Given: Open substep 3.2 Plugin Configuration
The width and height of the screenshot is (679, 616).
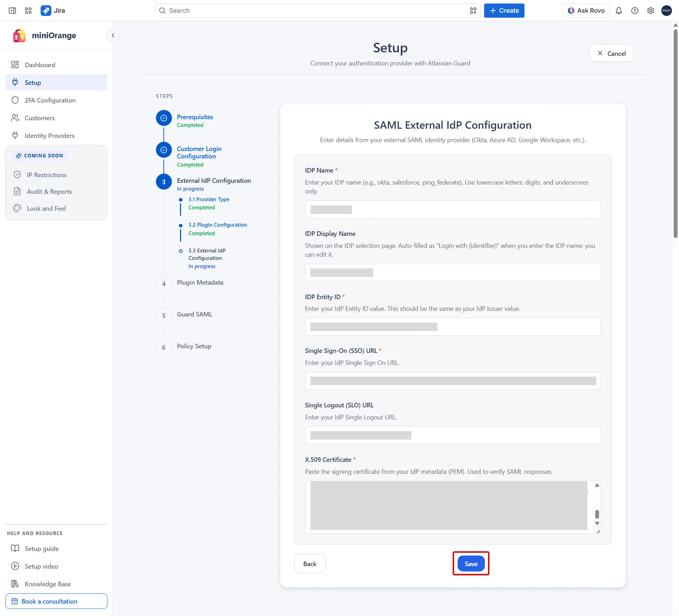Looking at the screenshot, I should point(217,225).
